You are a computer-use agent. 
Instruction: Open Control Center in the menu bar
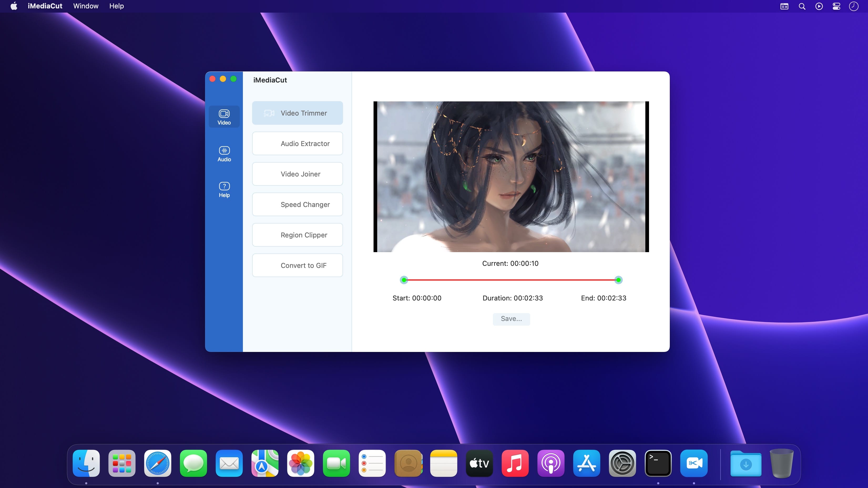(836, 6)
